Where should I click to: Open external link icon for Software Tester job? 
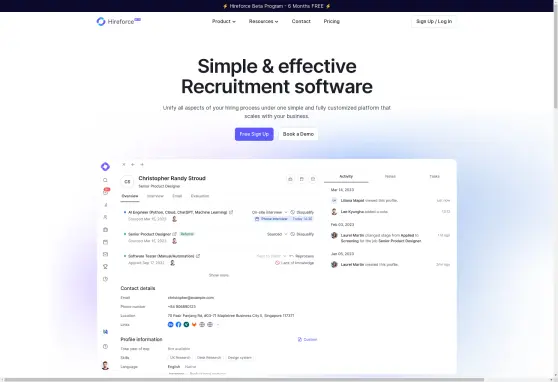click(198, 256)
